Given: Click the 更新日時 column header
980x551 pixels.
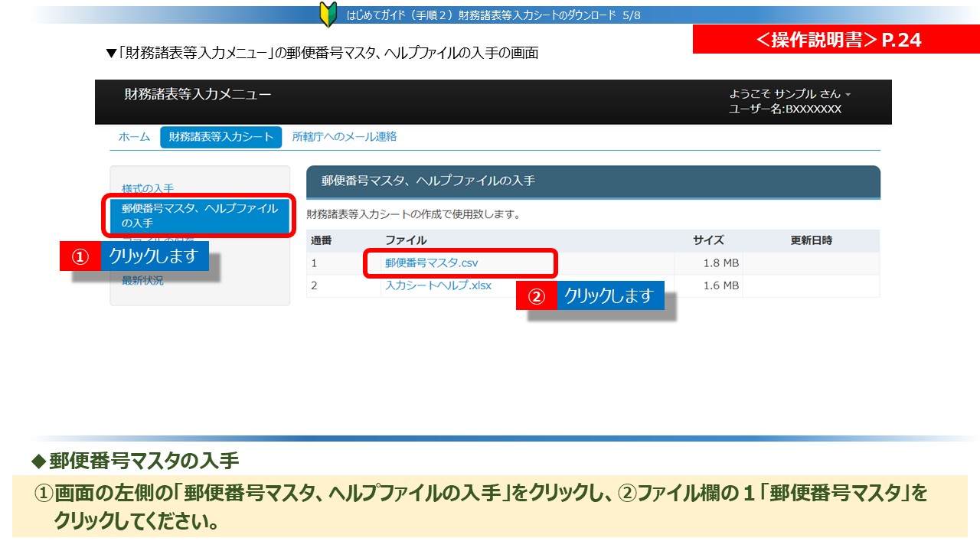Looking at the screenshot, I should click(811, 240).
